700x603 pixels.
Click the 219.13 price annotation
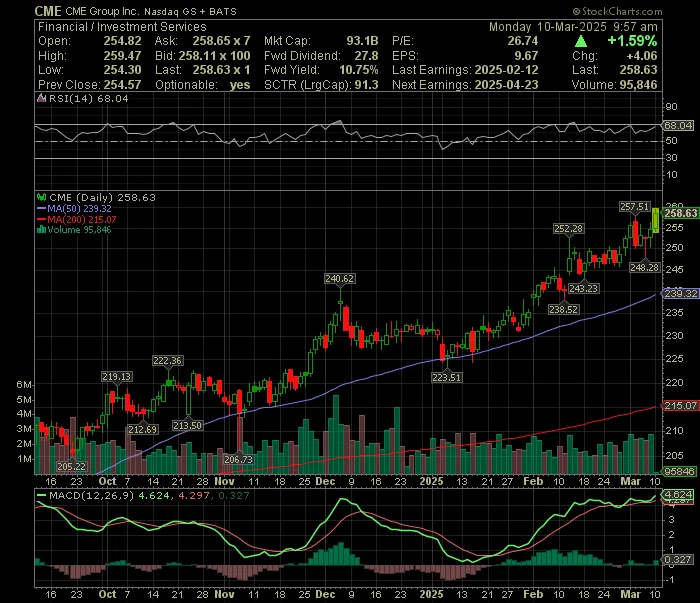[117, 377]
